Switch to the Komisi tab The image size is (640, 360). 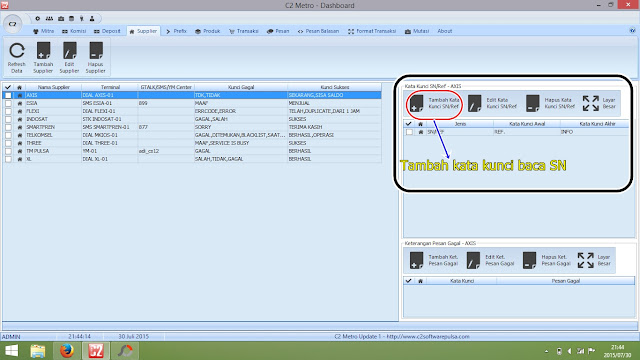[x=74, y=31]
